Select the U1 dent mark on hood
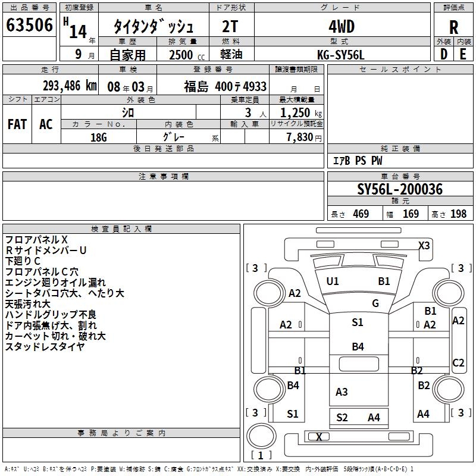476x476 pixels. pyautogui.click(x=333, y=281)
